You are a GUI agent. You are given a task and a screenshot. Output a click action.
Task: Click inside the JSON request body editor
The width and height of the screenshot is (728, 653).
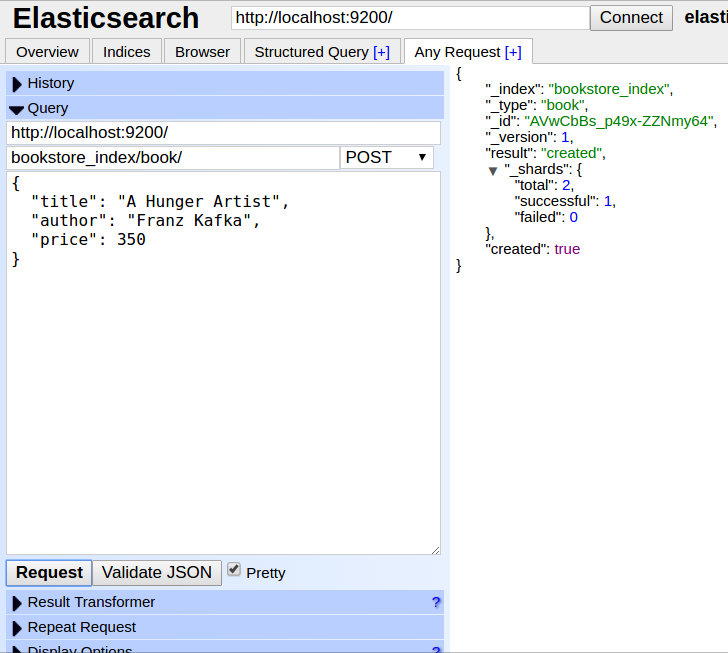pos(223,363)
